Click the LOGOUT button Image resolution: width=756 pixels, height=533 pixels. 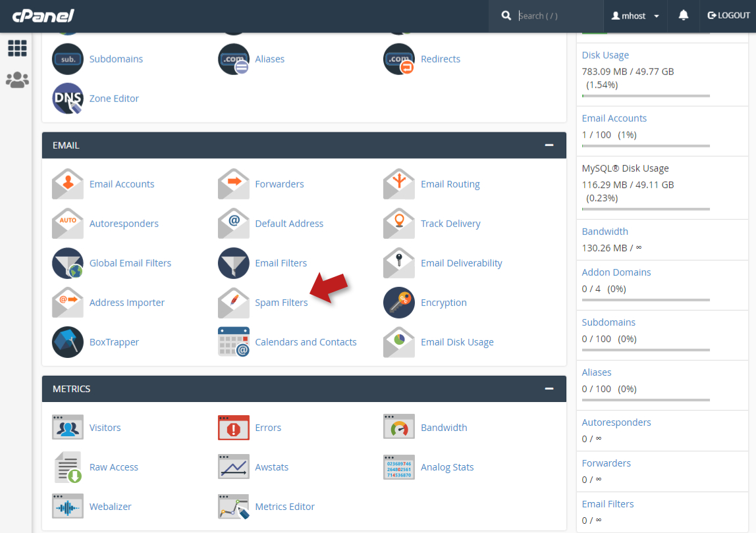[728, 15]
